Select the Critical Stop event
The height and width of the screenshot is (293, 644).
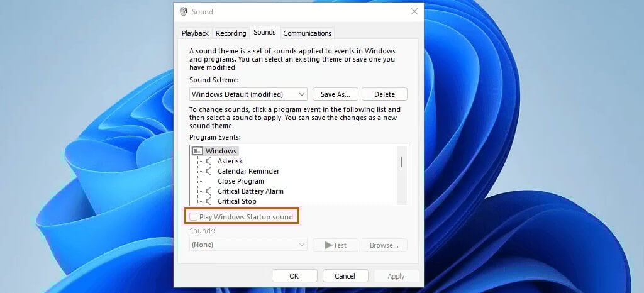[236, 201]
